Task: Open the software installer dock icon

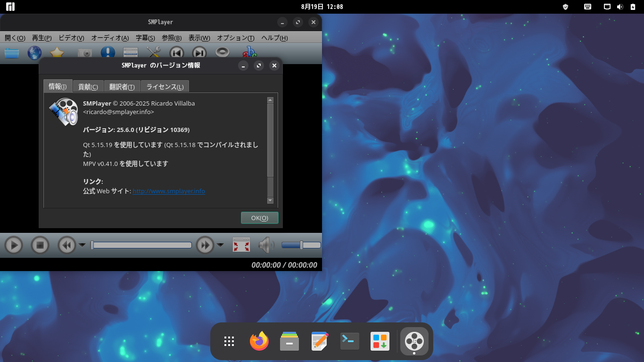Action: click(x=380, y=341)
